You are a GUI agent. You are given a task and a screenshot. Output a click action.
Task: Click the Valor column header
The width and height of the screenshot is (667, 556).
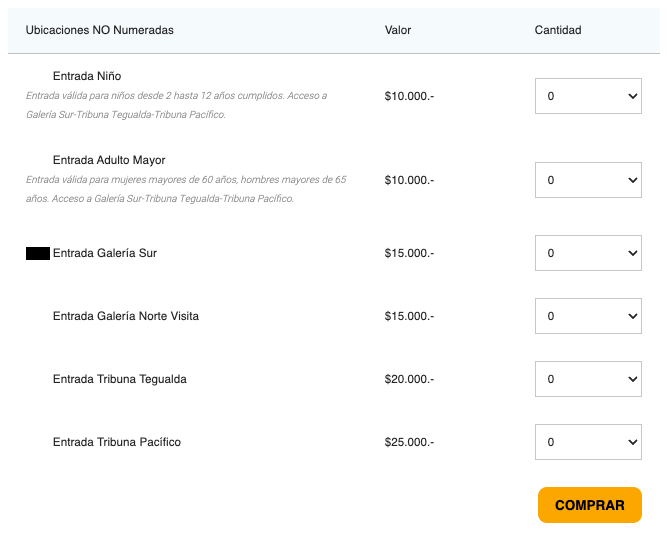[x=398, y=30]
